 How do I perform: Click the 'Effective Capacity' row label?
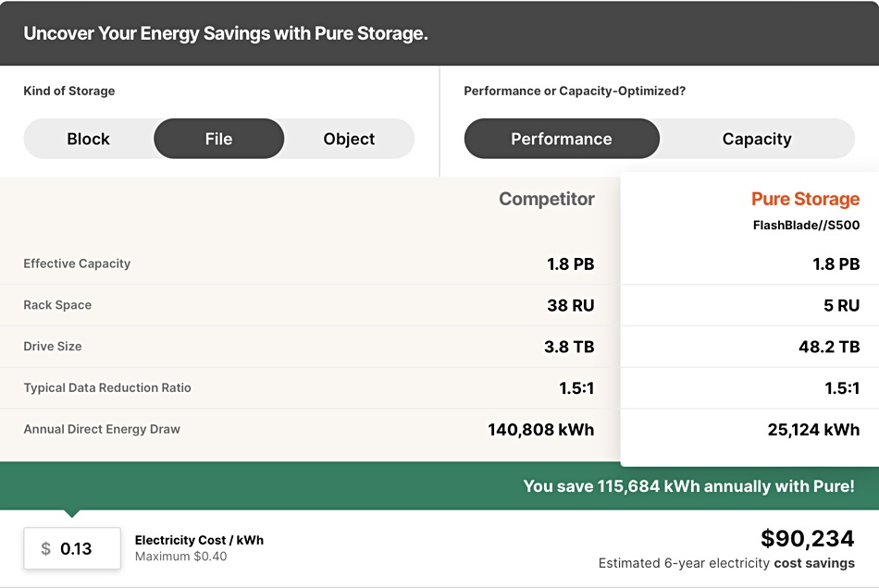click(x=77, y=263)
